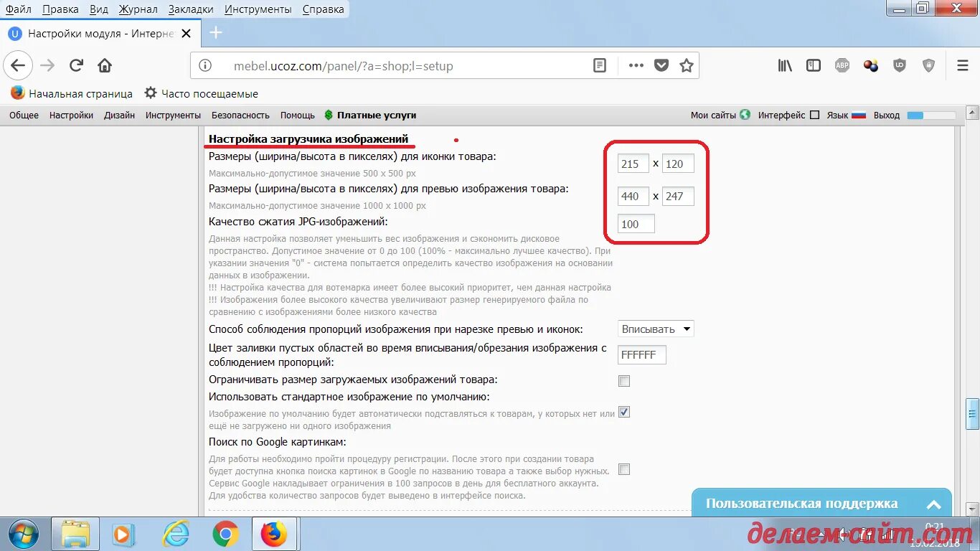This screenshot has height=551, width=980.
Task: Open Google Chrome from the taskbar
Action: 225,534
